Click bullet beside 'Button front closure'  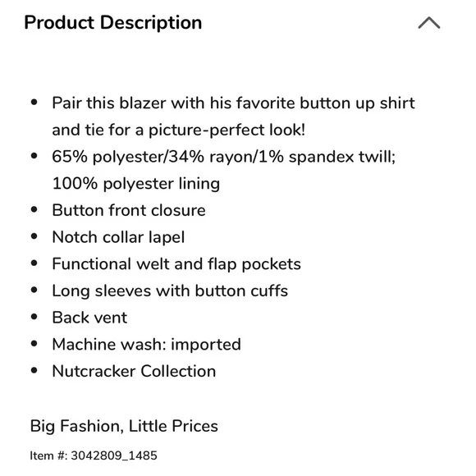[x=34, y=210]
